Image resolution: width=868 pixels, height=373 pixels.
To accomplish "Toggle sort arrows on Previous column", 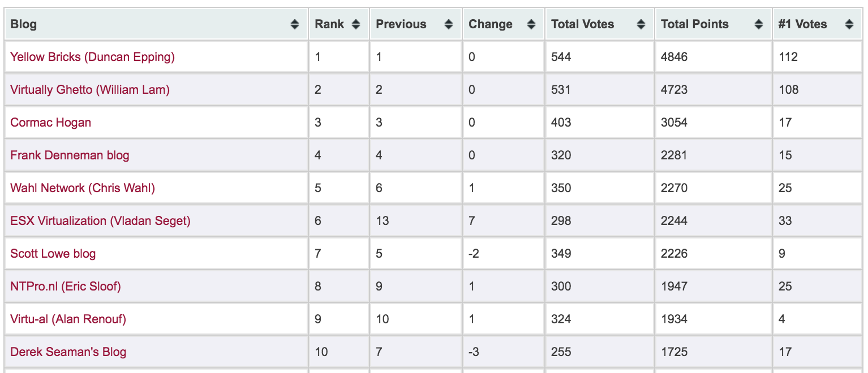I will tap(449, 24).
